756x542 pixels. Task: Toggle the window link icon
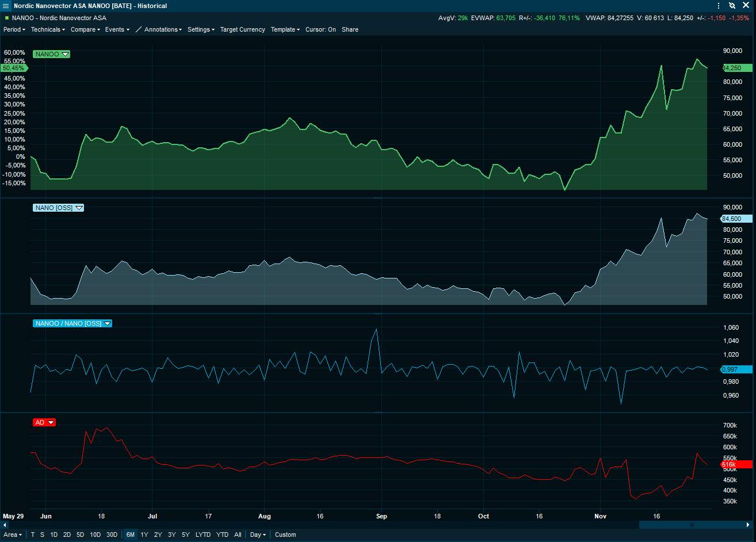(x=732, y=6)
